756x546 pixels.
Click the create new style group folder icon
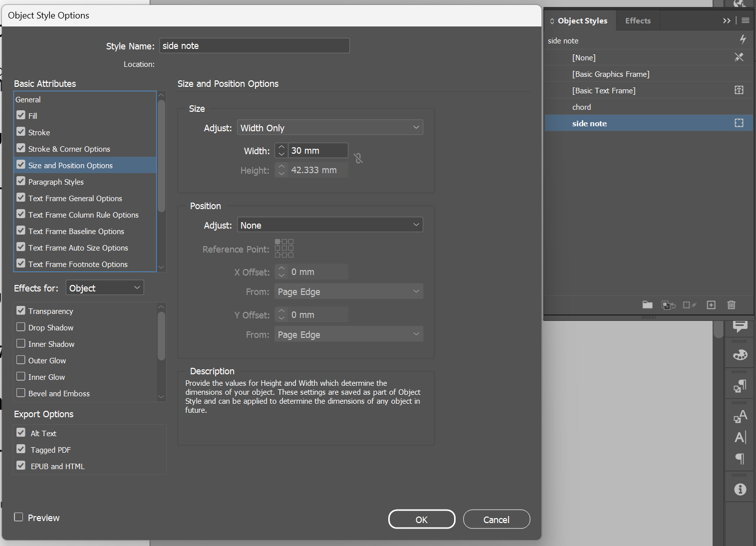point(647,305)
